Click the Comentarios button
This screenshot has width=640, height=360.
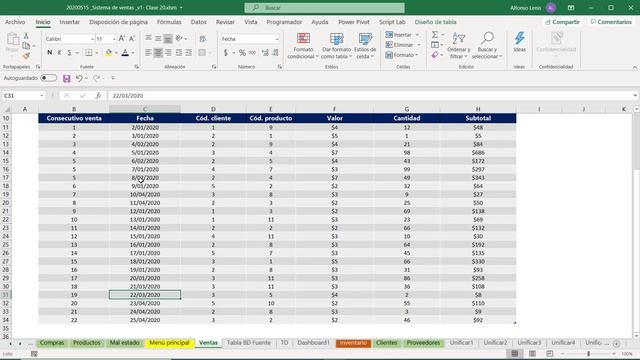tap(611, 22)
